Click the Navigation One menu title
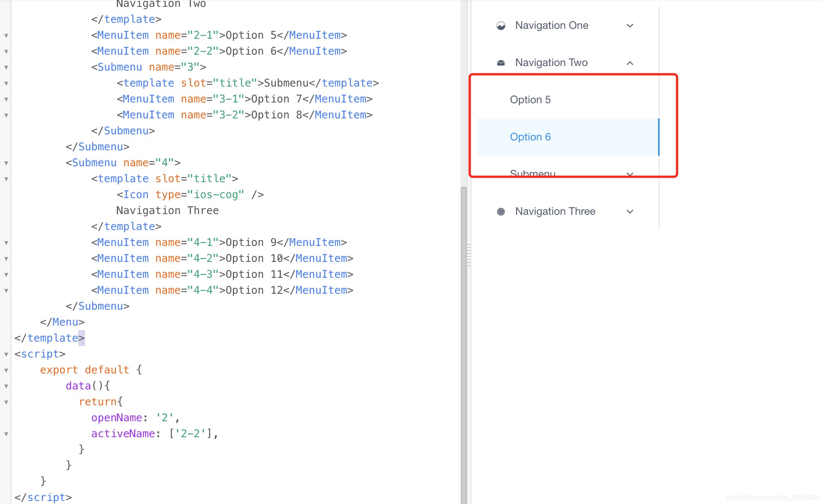The image size is (822, 504). (x=552, y=25)
